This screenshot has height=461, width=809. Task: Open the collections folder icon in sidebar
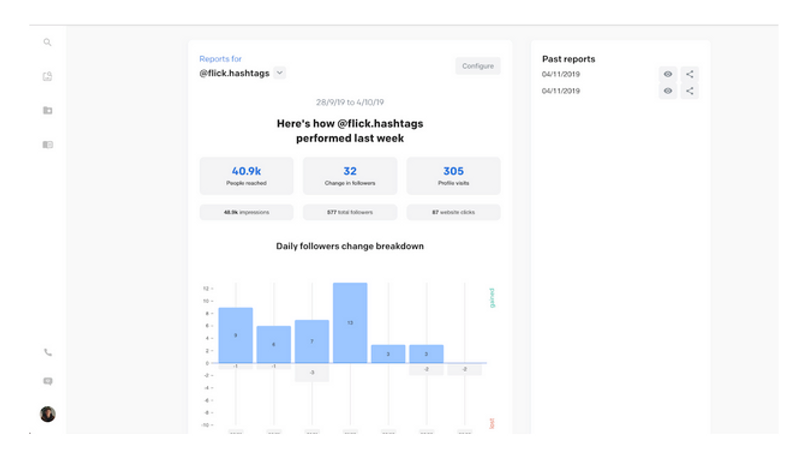click(47, 110)
